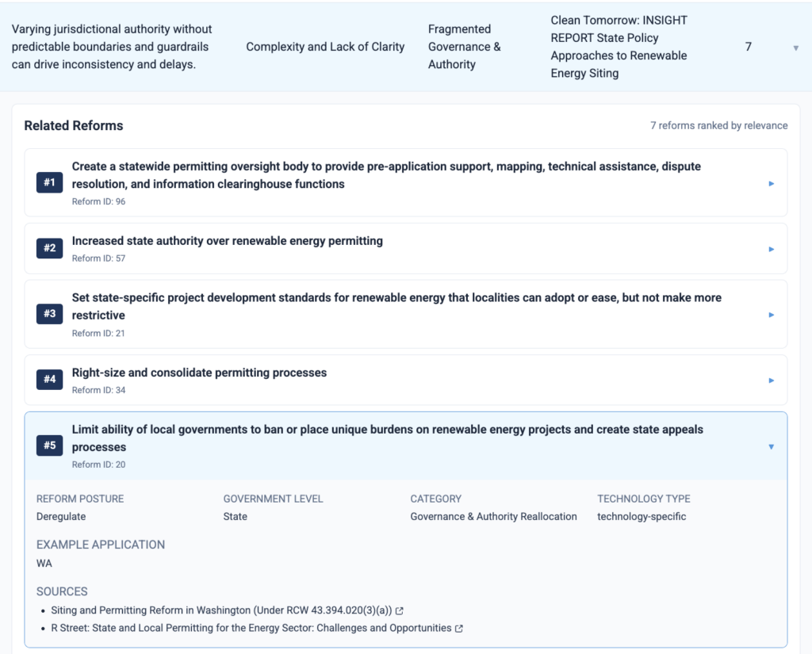Click the #2 rank badge
Viewport: 812px width, 654px height.
[49, 248]
